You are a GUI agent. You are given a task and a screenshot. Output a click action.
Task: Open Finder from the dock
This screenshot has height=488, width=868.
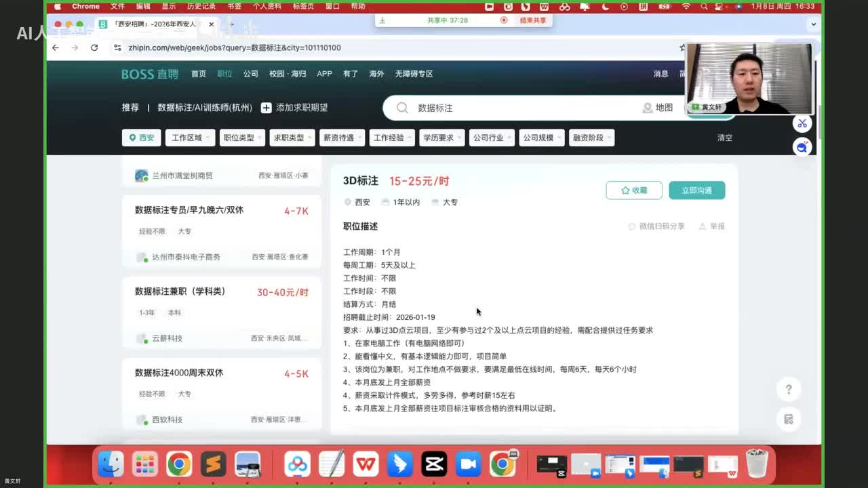(111, 464)
